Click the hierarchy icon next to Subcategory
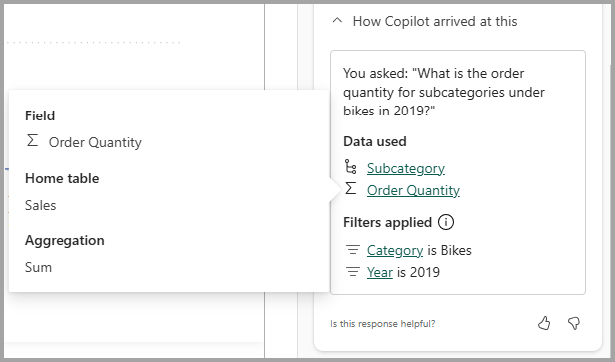615x362 pixels. coord(350,166)
